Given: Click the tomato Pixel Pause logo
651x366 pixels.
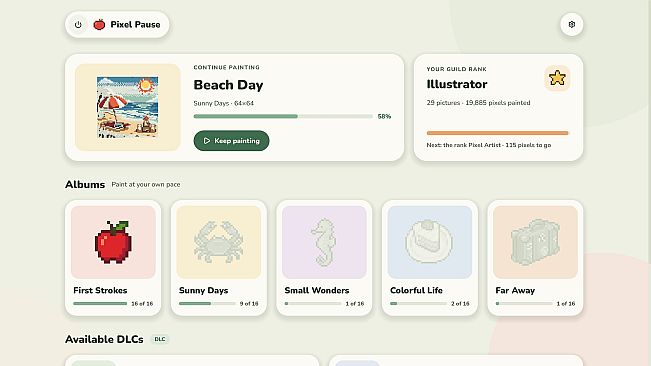Looking at the screenshot, I should click(99, 24).
